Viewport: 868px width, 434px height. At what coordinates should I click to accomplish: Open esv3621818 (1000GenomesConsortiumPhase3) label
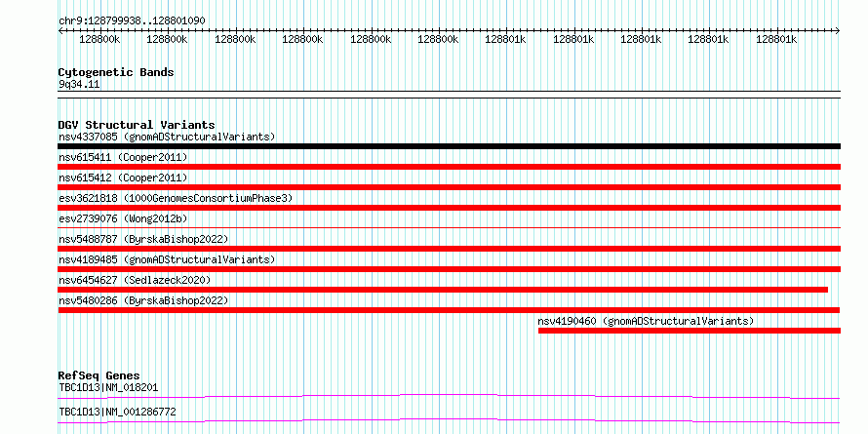(176, 198)
